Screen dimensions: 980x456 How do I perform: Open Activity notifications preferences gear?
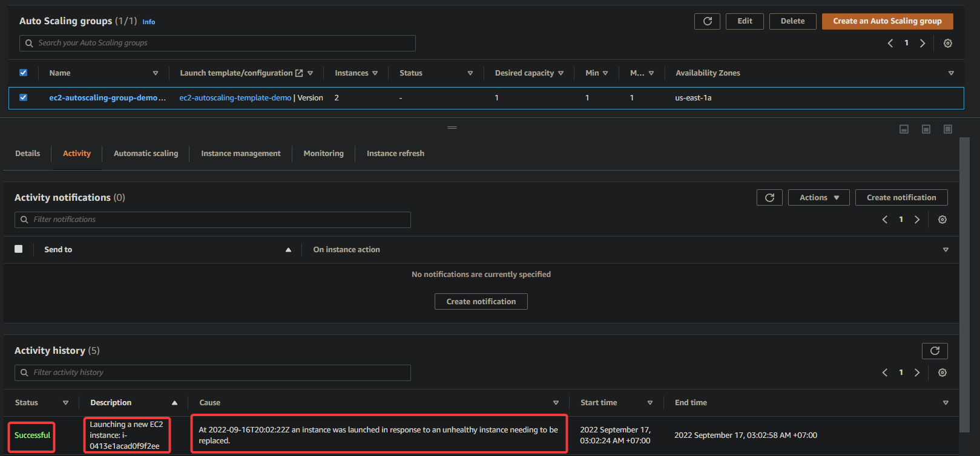[942, 220]
